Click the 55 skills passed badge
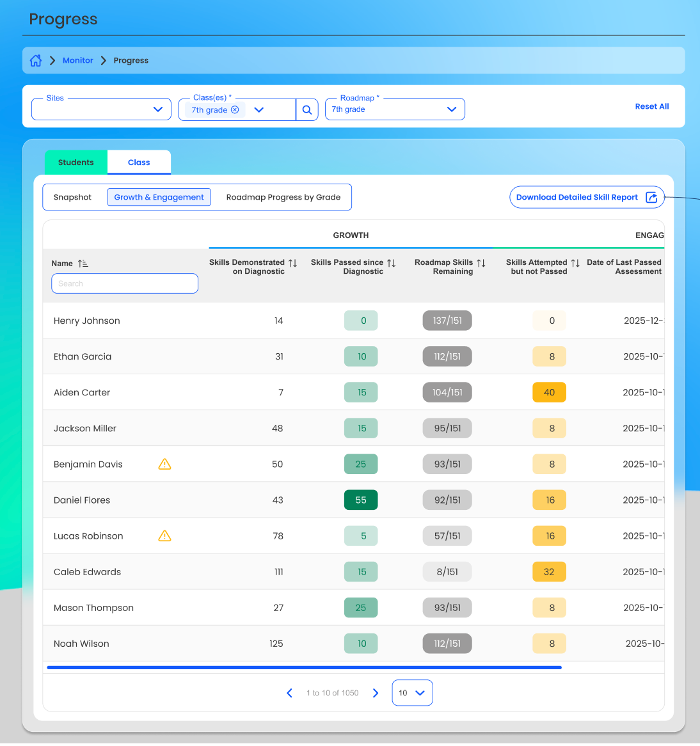This screenshot has height=746, width=700. pos(361,500)
